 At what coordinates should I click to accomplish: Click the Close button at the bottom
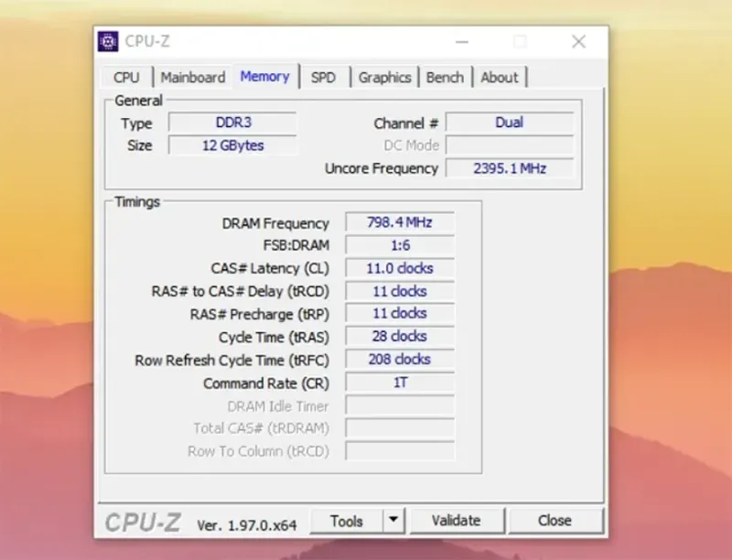point(554,521)
